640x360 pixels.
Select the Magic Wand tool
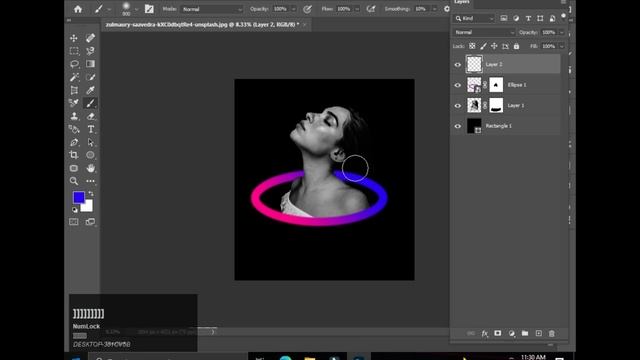74,77
